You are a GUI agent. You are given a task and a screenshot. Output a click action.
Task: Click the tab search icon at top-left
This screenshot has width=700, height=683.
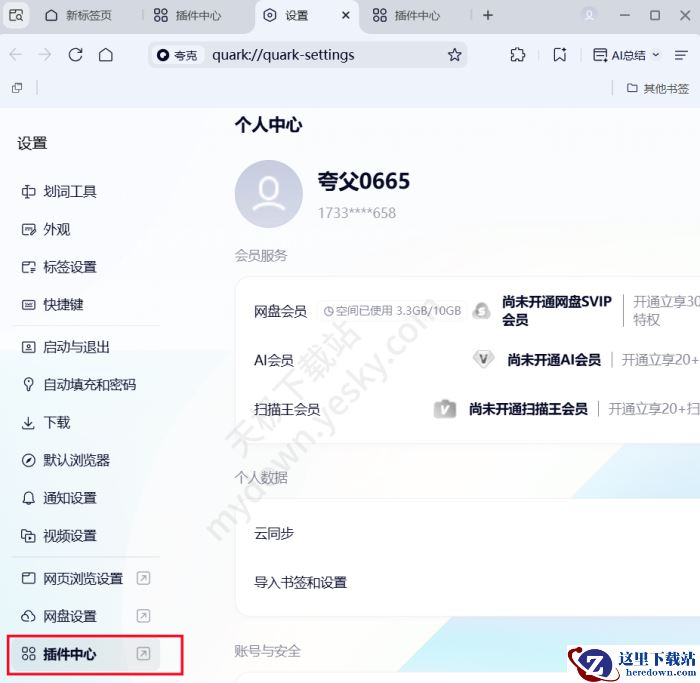16,16
